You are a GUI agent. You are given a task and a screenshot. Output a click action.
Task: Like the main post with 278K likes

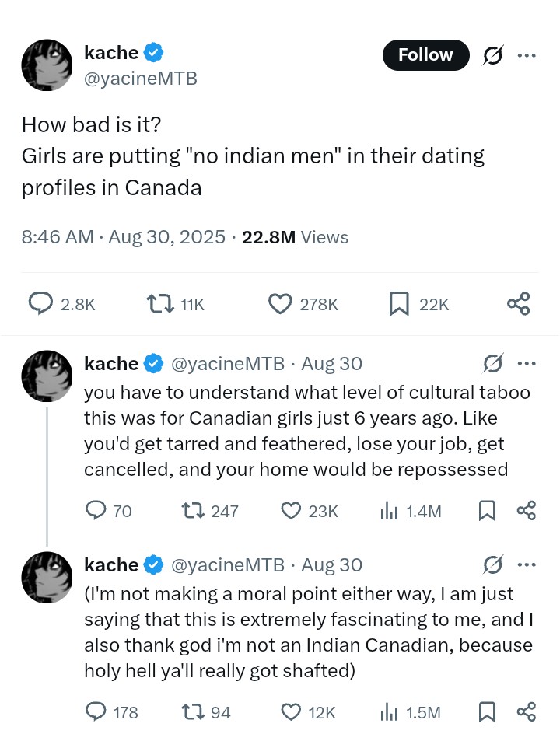(x=280, y=304)
